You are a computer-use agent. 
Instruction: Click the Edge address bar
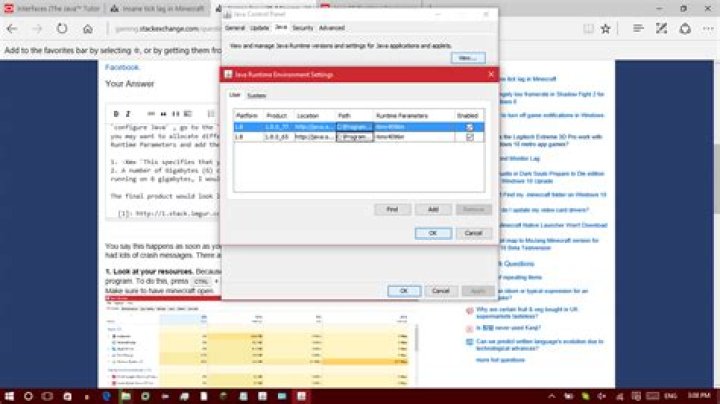(x=168, y=29)
